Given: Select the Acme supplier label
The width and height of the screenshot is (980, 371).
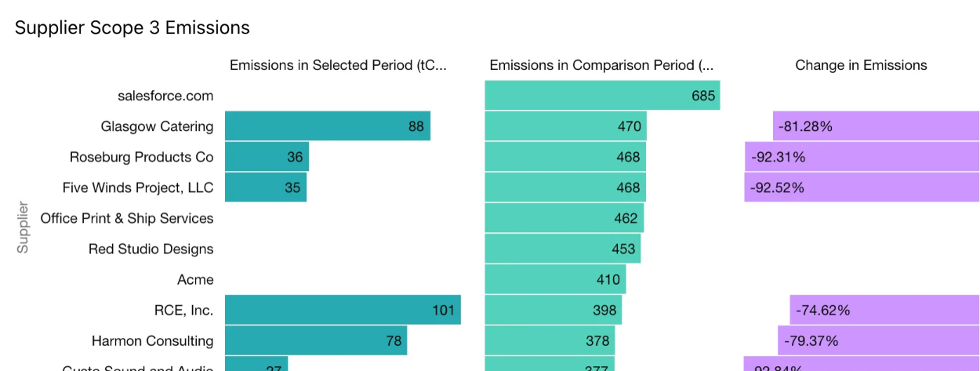Looking at the screenshot, I should [195, 279].
